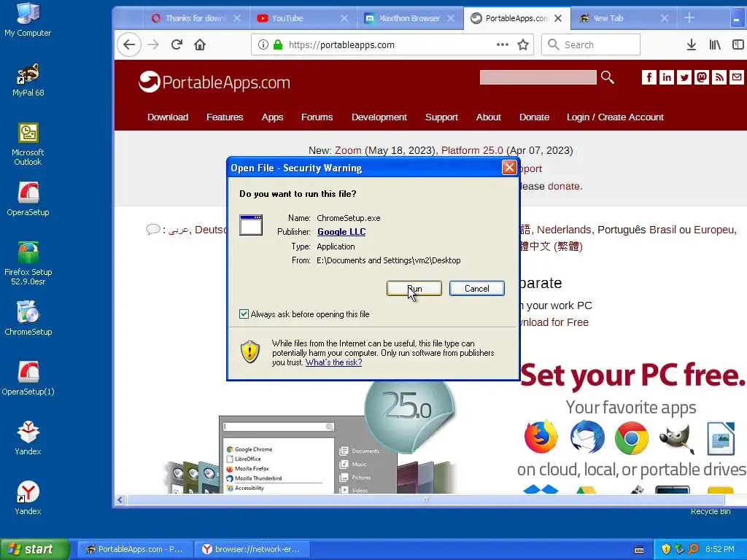Select the ChromeSetup desktop icon
The height and width of the screenshot is (560, 747).
coord(28,318)
